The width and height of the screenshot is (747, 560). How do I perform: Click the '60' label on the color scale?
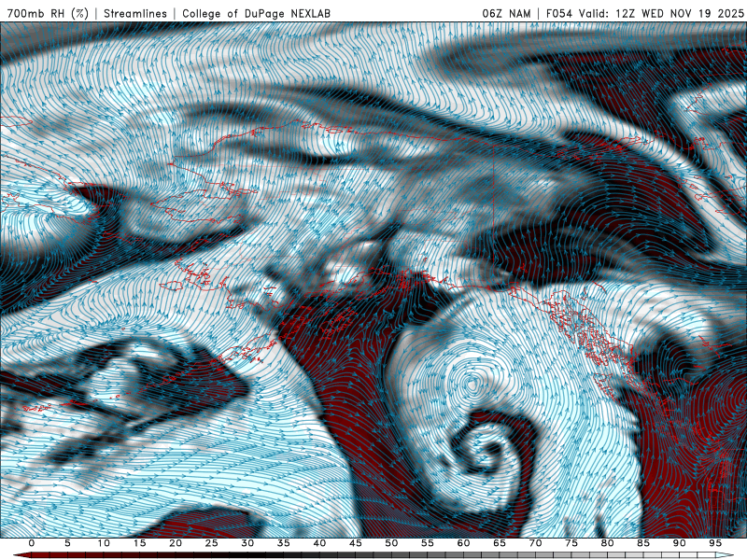[463, 543]
